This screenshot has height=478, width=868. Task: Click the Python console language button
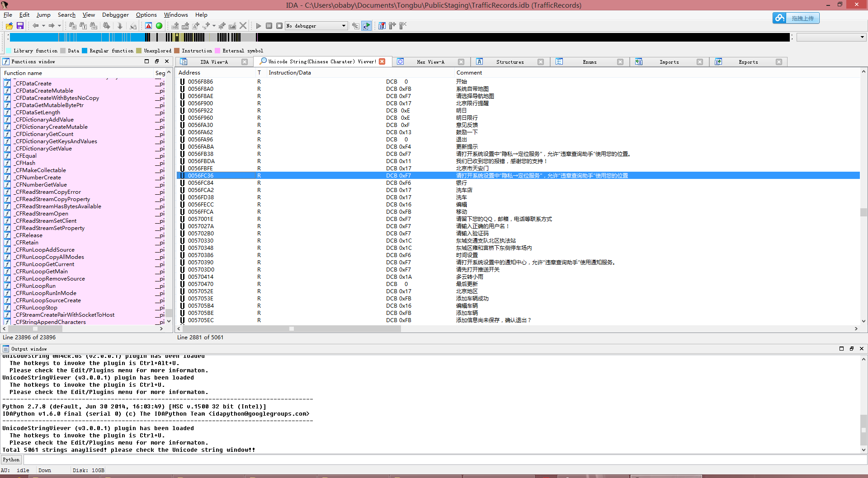11,459
